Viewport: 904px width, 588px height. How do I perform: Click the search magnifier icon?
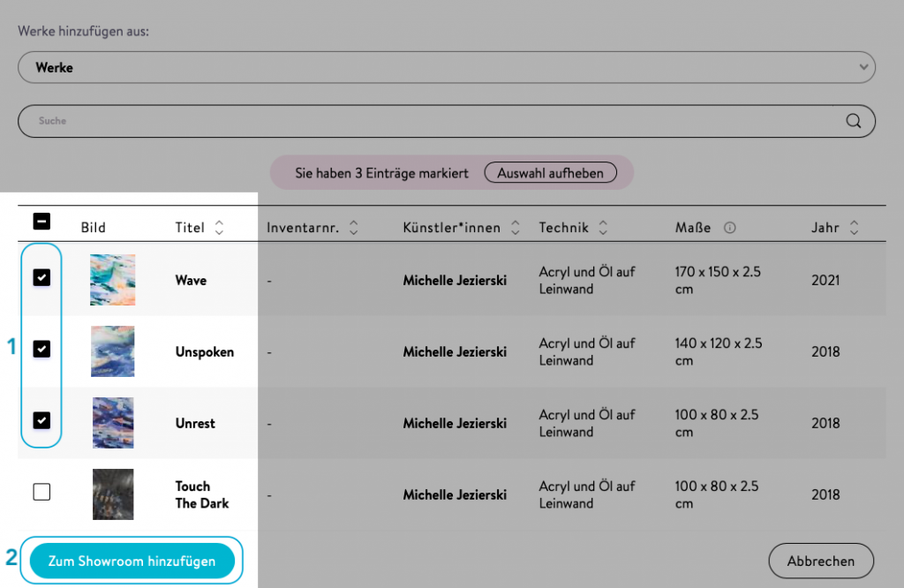(853, 122)
